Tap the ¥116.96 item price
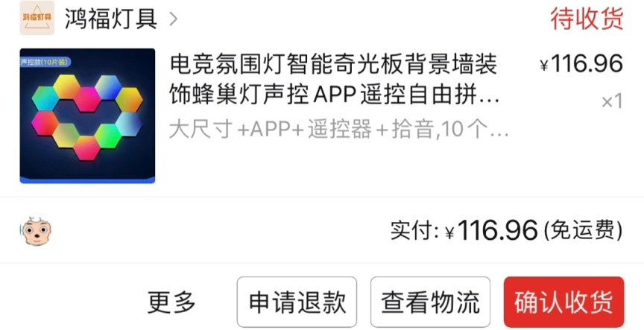Screen dimensions: 644x330 point(581,64)
